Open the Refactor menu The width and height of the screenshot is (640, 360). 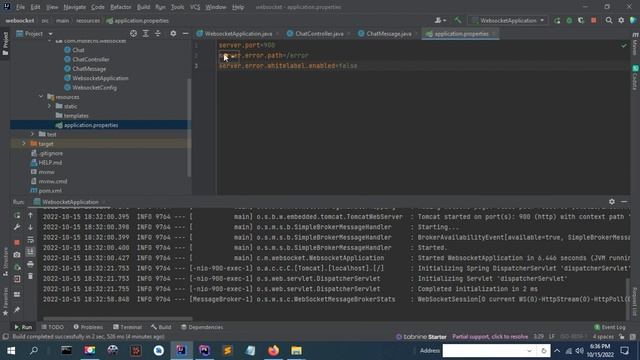(x=121, y=7)
